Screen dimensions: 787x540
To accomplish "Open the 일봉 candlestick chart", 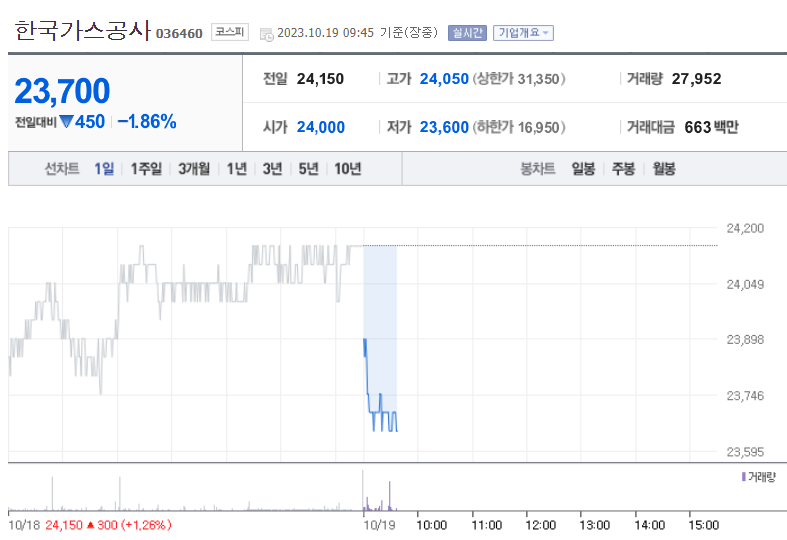I will click(583, 169).
